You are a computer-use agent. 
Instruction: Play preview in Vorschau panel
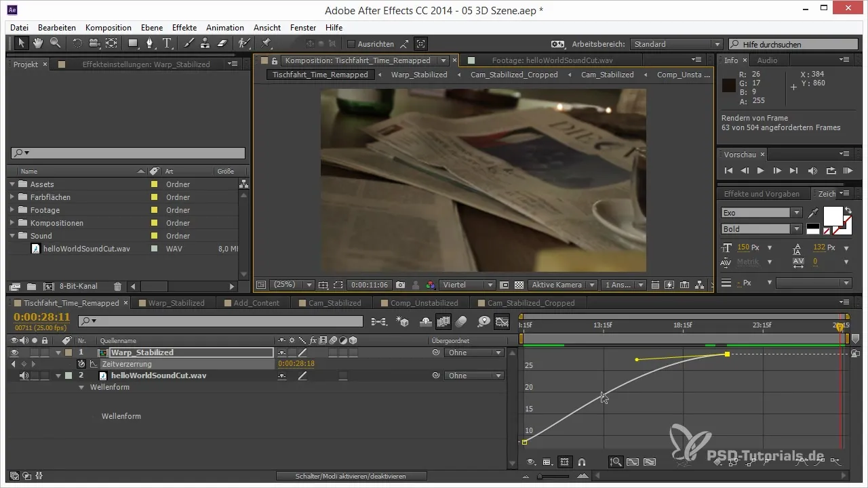click(761, 171)
